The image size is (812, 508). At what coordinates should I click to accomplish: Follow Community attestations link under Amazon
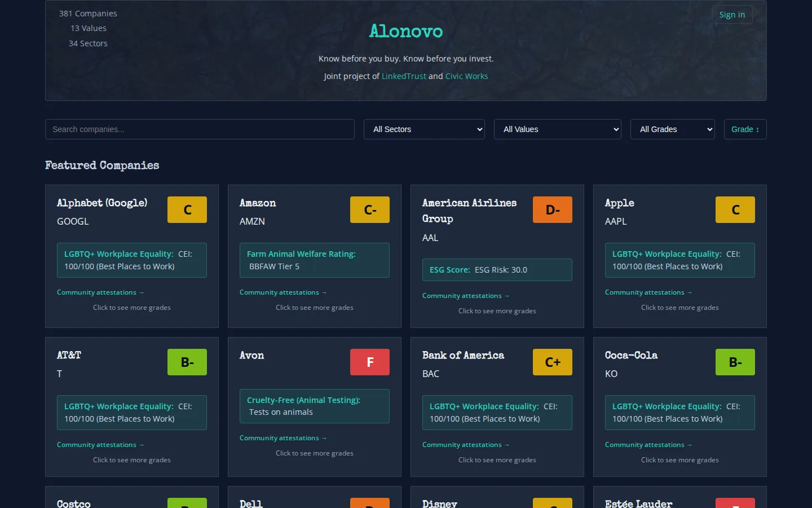pos(283,292)
